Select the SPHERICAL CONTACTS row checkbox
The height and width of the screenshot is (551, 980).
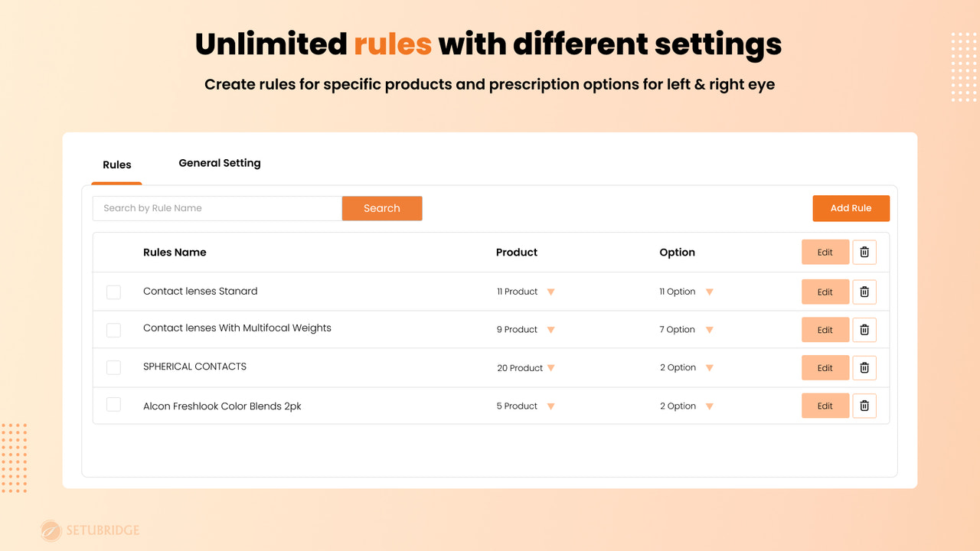click(x=113, y=367)
